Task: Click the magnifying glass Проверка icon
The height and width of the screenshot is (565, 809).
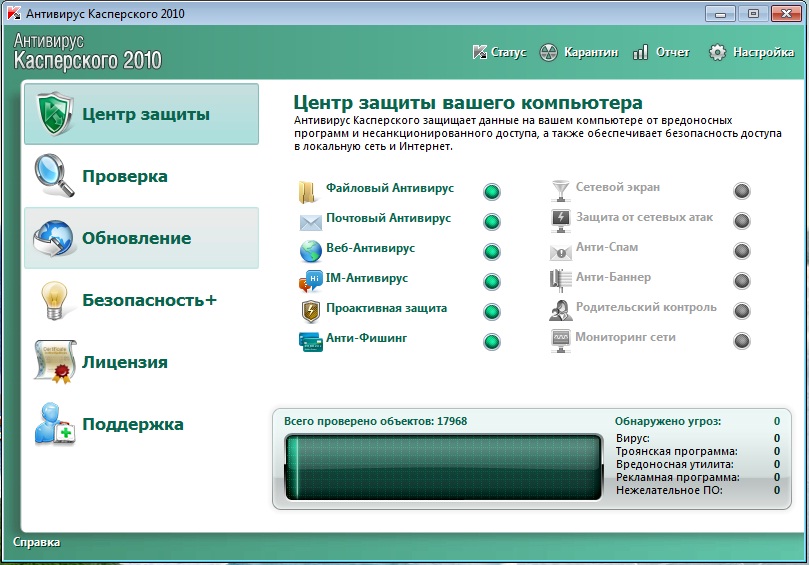Action: (x=55, y=175)
